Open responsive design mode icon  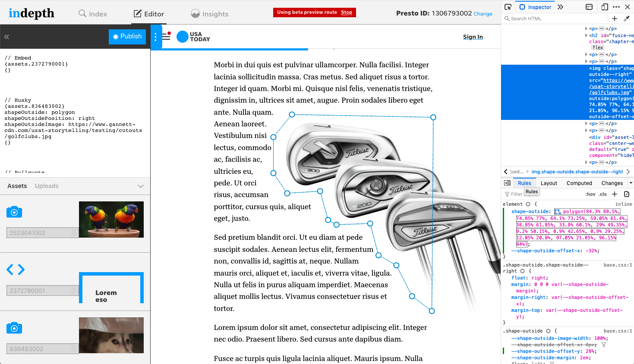[605, 7]
